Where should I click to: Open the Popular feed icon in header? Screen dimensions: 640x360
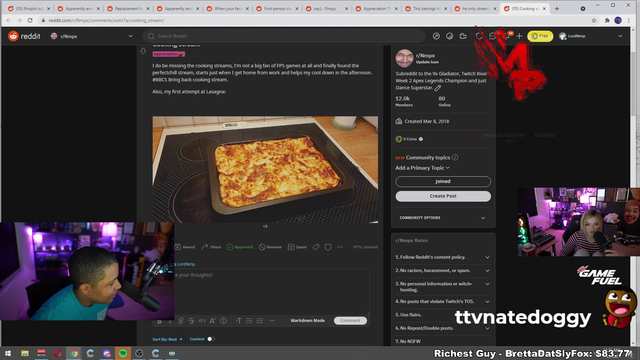pos(436,36)
